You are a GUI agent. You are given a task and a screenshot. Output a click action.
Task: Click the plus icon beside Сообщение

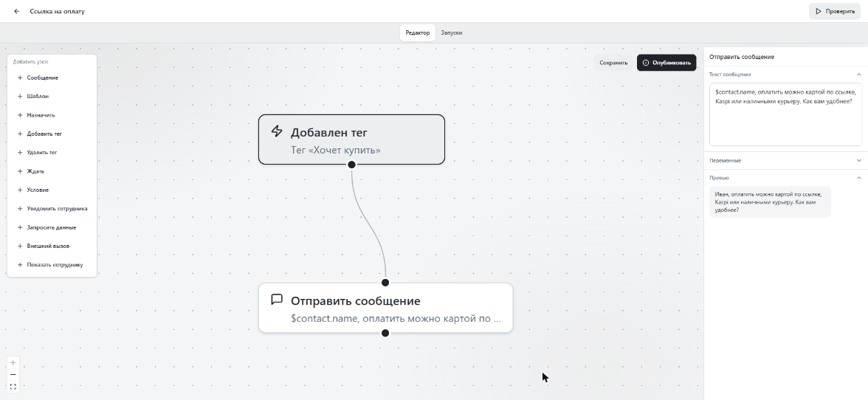tap(20, 77)
